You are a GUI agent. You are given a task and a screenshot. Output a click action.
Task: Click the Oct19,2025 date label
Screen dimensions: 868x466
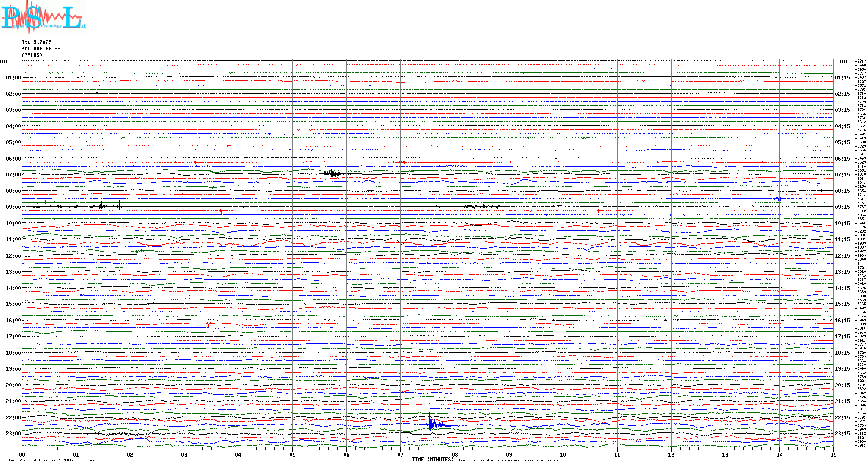(x=36, y=42)
